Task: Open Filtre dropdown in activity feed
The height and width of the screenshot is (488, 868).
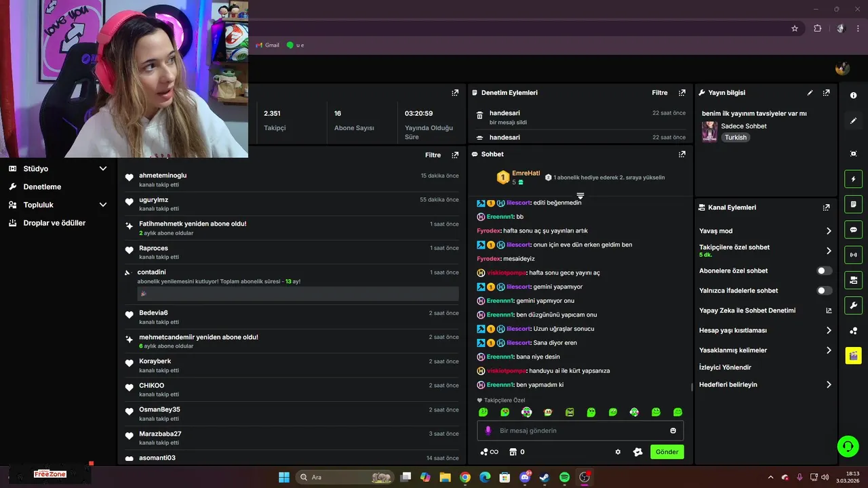Action: tap(433, 155)
